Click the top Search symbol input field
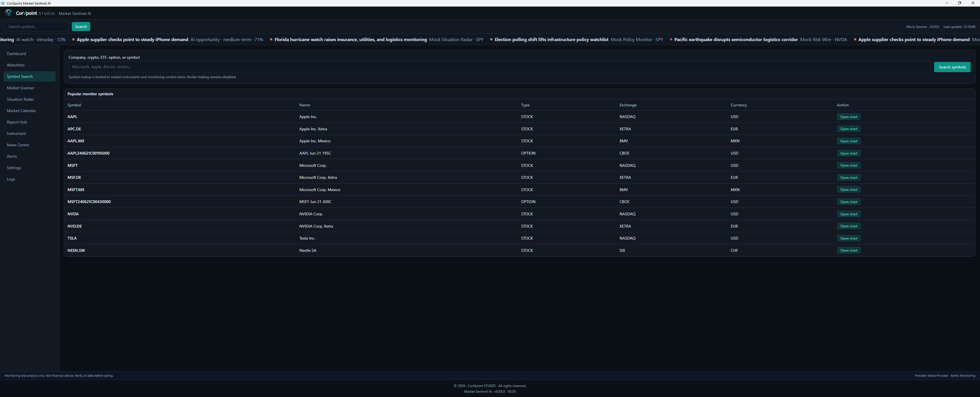Viewport: 980px width, 397px height. 36,26
